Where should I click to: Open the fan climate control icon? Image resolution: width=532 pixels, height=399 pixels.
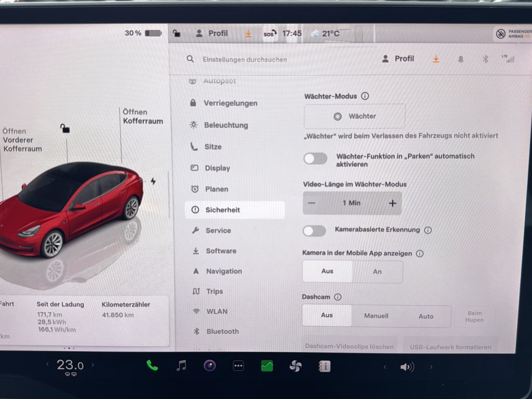pos(295,366)
